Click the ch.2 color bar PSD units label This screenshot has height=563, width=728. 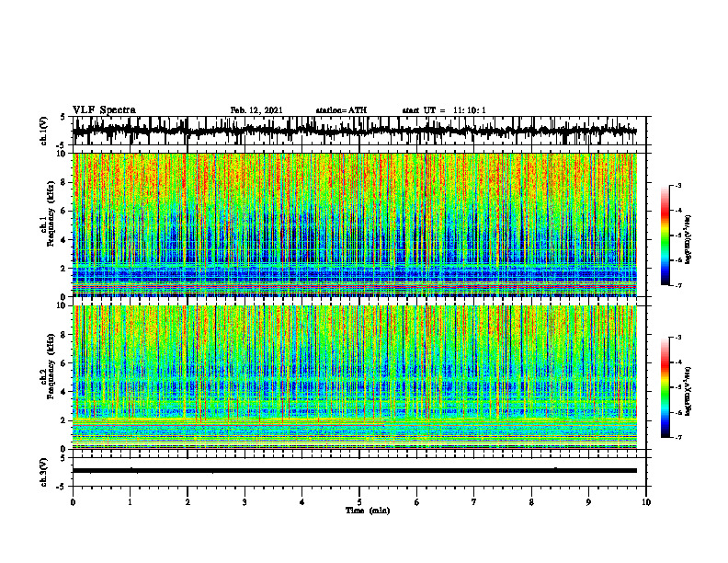(x=688, y=391)
